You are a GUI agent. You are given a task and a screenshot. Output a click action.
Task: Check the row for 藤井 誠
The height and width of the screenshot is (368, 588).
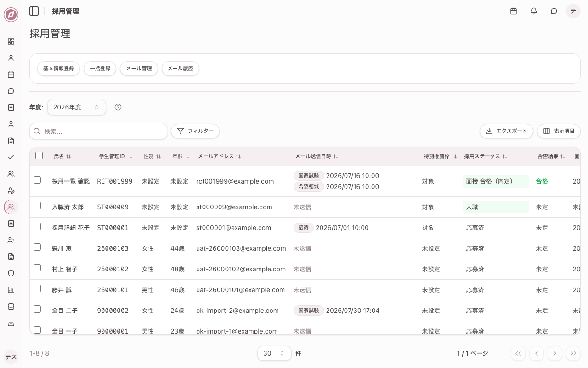[37, 288]
